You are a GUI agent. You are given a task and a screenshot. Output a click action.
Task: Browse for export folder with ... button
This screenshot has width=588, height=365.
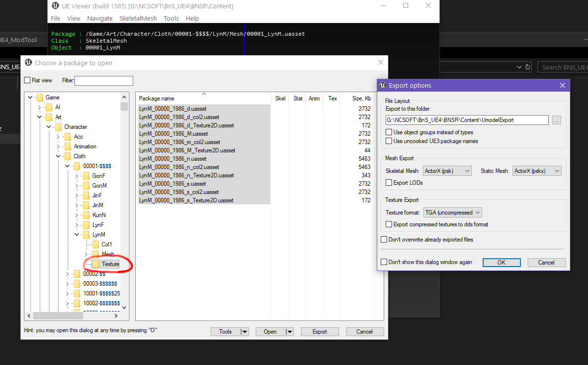(556, 120)
